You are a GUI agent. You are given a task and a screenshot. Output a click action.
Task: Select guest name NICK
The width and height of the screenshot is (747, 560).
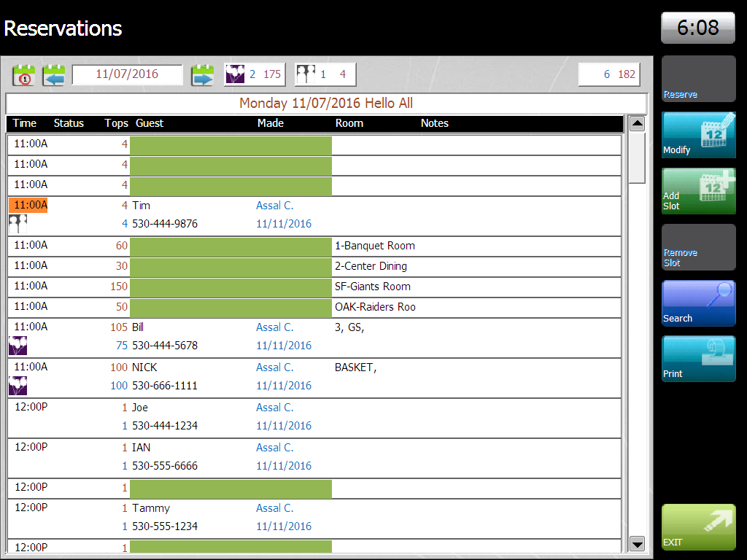point(144,367)
